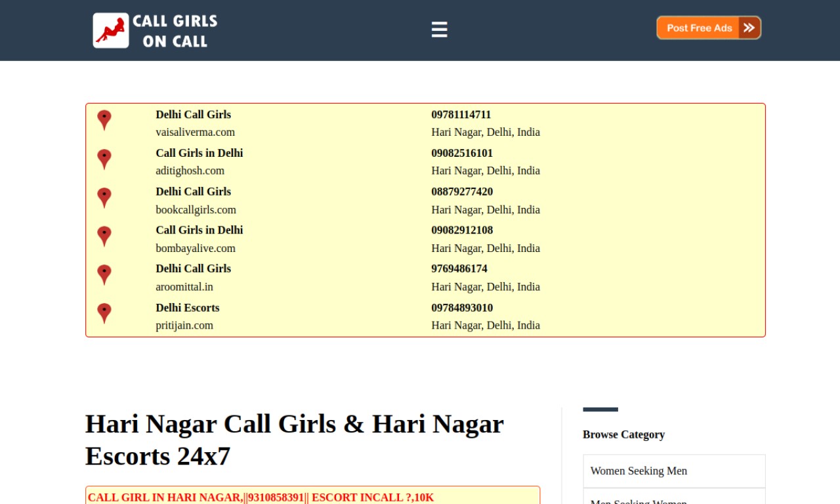Viewport: 840px width, 504px height.
Task: Click phone number 09784893010
Action: point(462,308)
